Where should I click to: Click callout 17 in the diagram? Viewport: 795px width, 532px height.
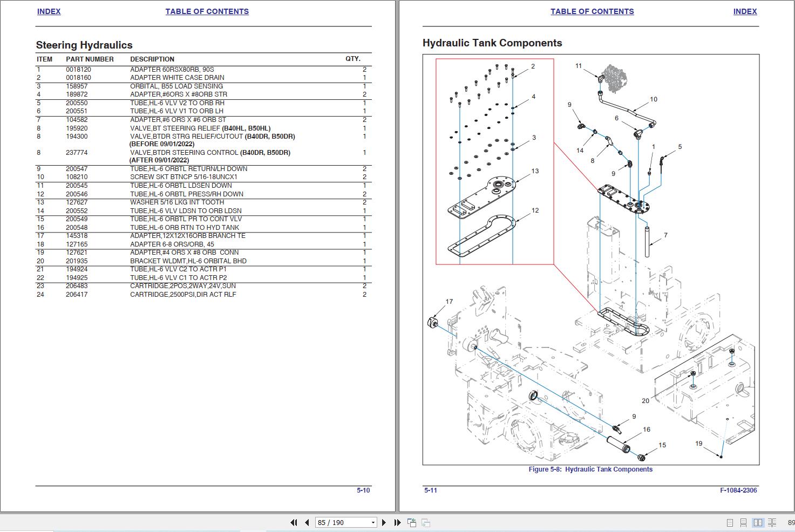(449, 302)
